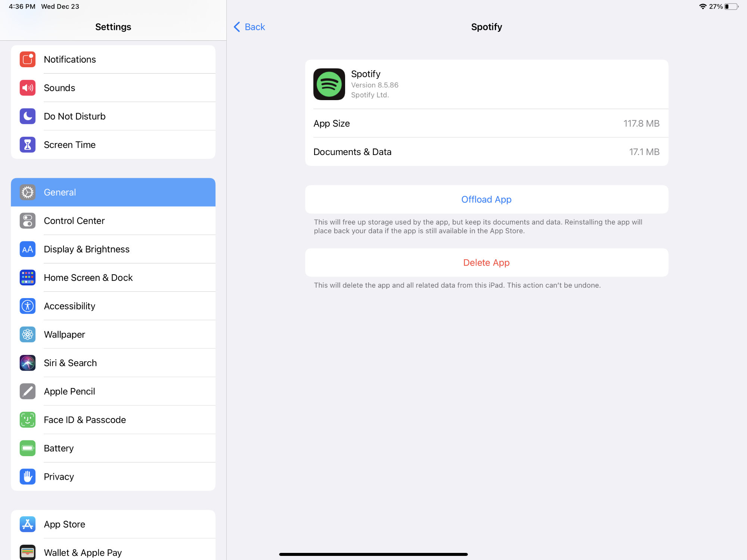Tap the App Store icon

(x=28, y=524)
